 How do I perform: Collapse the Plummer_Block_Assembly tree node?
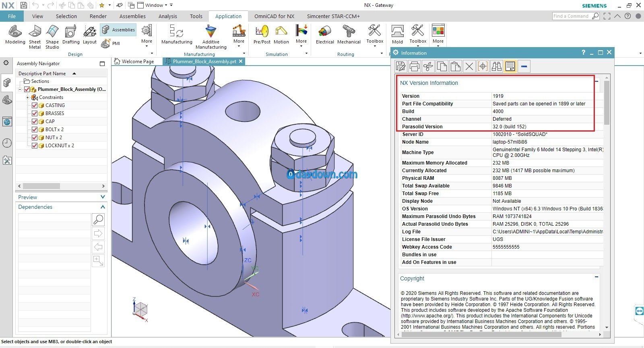tap(20, 89)
